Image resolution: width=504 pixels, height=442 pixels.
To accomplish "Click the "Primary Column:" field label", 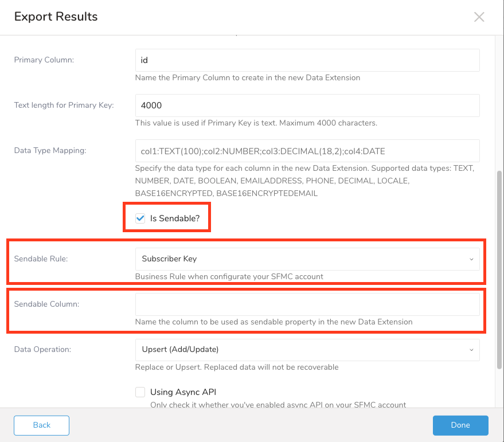I will (x=44, y=60).
